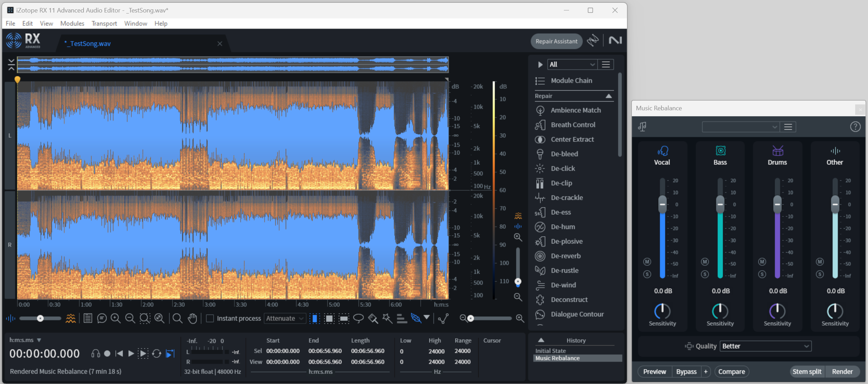Image resolution: width=868 pixels, height=384 pixels.
Task: Open the Transport menu
Action: 104,23
